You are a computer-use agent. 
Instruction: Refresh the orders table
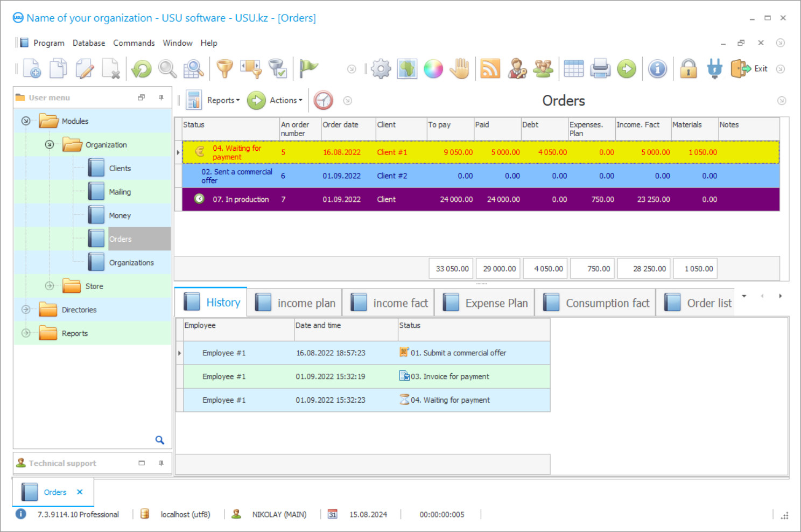tap(140, 68)
